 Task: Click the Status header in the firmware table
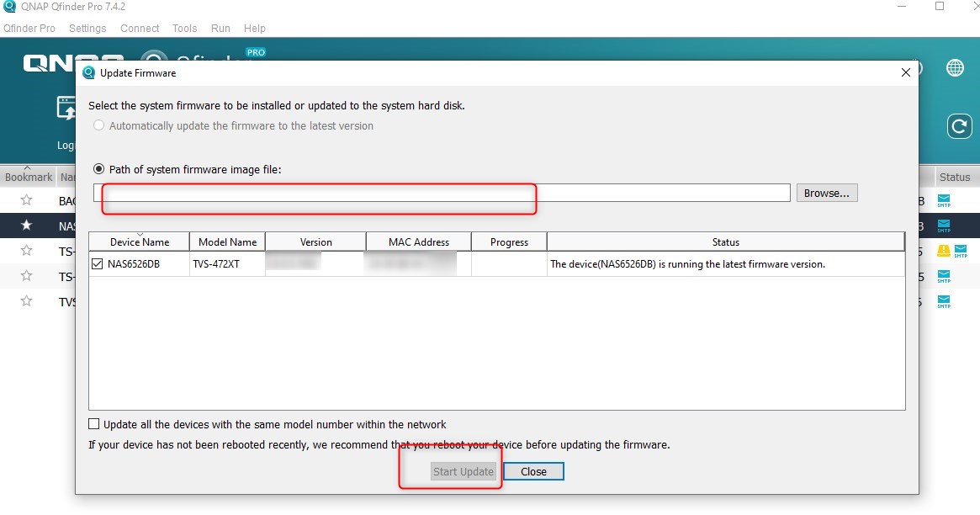(726, 242)
